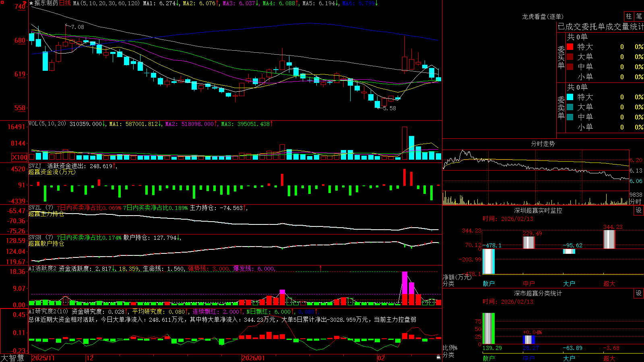Select the 笔 (tick) display button

pos(639,16)
